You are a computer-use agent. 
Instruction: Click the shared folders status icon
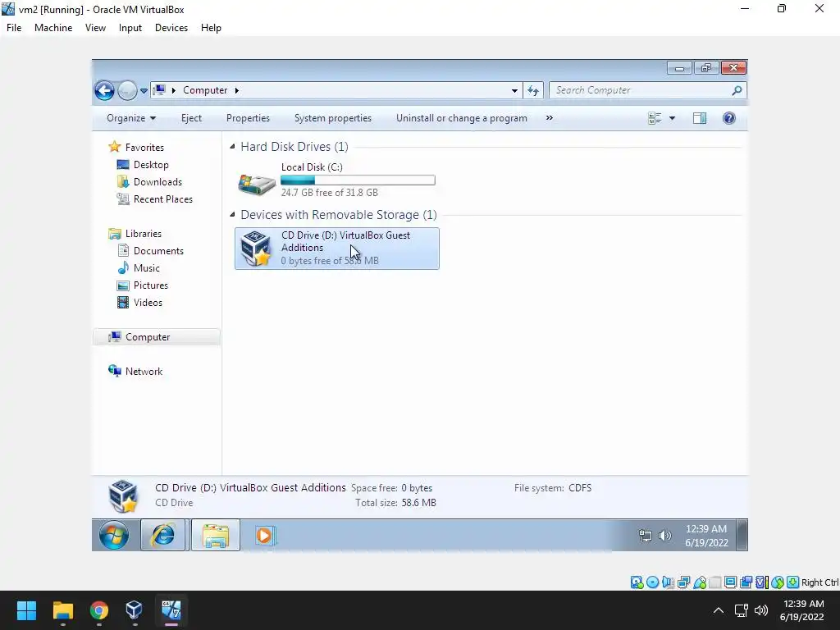715,582
